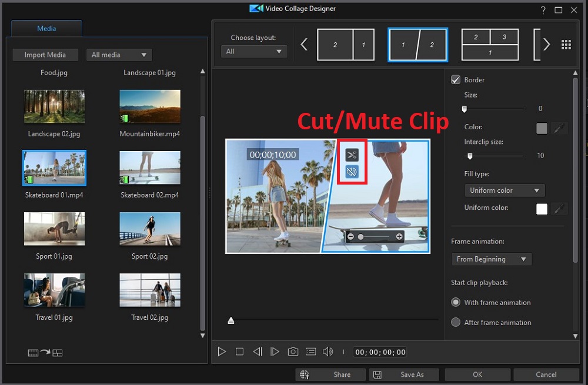
Task: Open the Choose layout filter dropdown
Action: click(x=254, y=52)
